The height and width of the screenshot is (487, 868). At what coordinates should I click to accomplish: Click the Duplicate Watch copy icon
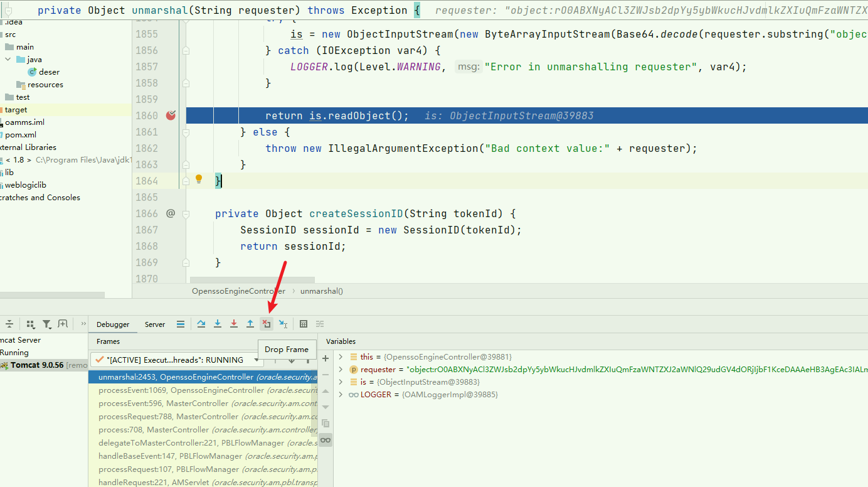(325, 424)
